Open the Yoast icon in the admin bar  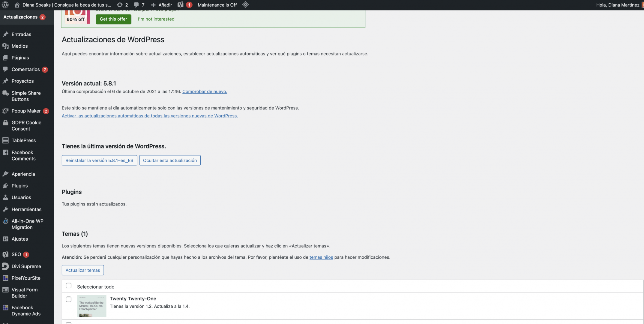pos(180,5)
